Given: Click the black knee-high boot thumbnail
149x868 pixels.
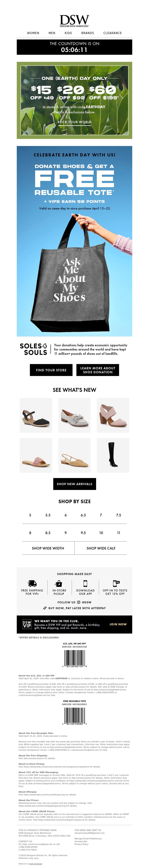Looking at the screenshot, I should (113, 455).
